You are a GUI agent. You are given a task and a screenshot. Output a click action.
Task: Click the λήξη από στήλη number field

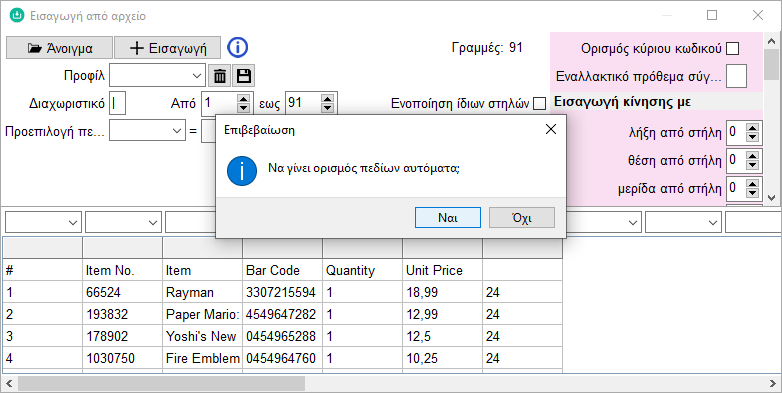pos(736,133)
